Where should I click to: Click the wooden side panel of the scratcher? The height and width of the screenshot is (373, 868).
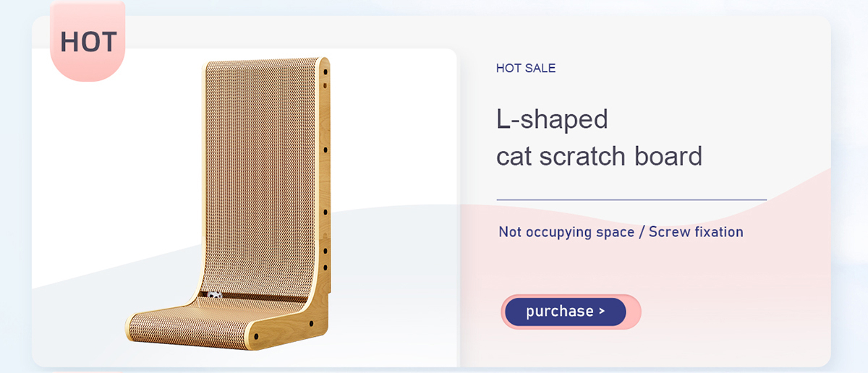323,188
